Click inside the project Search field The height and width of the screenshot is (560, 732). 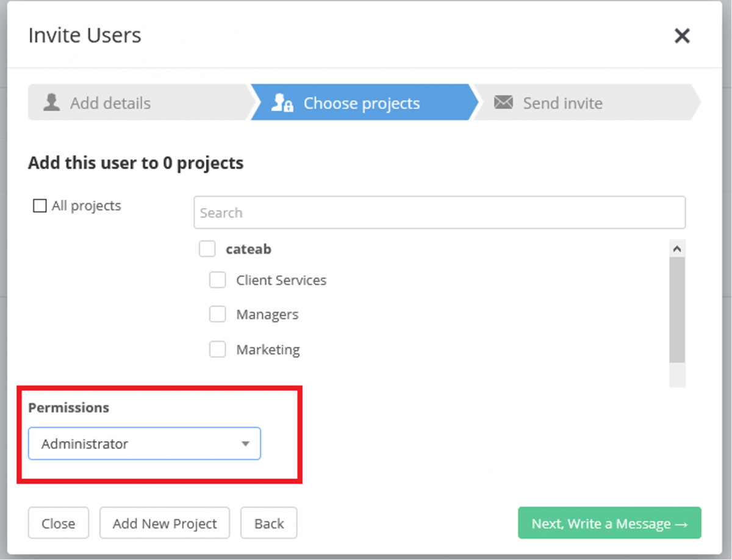(439, 212)
